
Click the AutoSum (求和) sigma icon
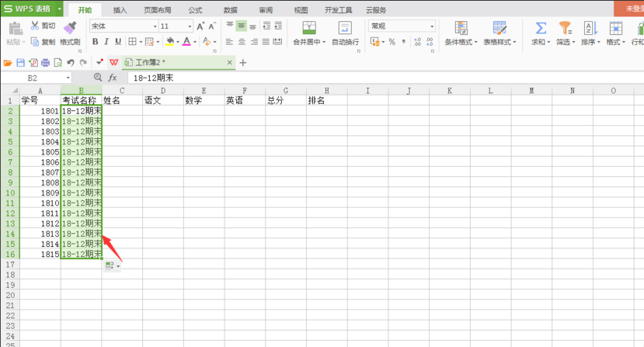[540, 28]
